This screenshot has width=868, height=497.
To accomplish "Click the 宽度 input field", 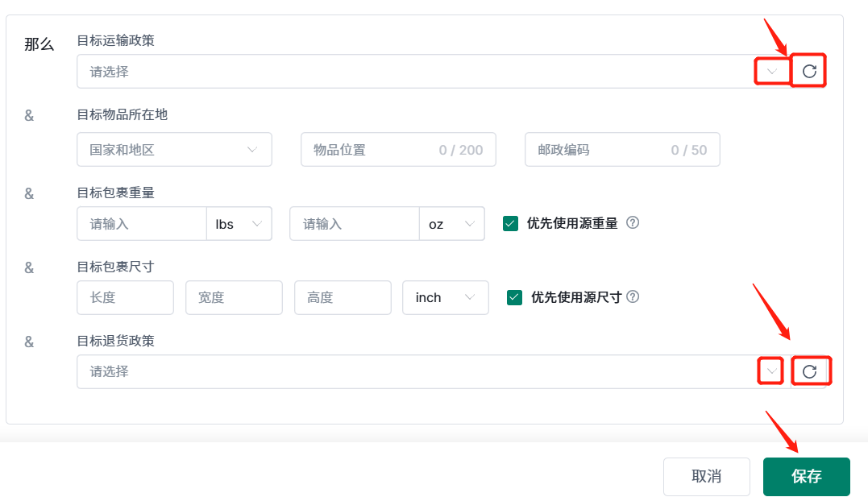I will coord(234,297).
